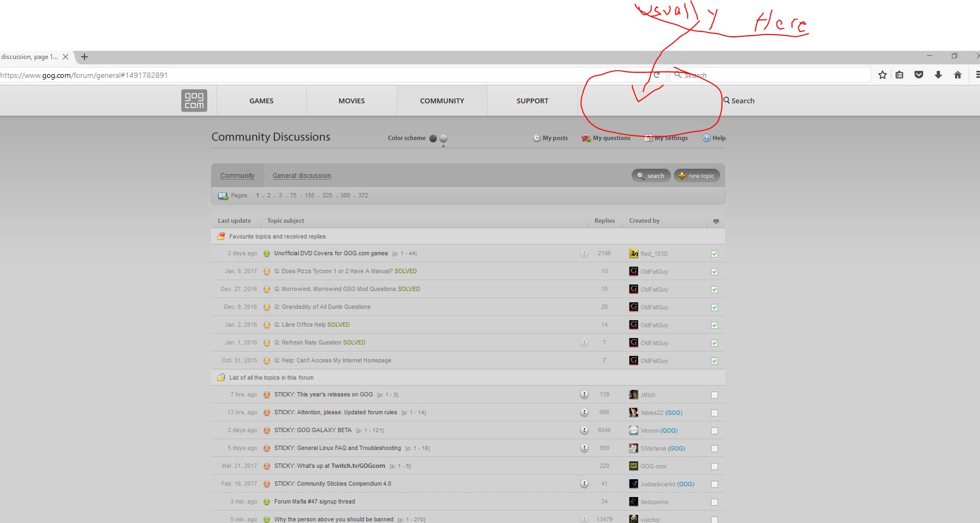Click Red_153D's avatar thumbnail
The image size is (980, 523).
[x=634, y=254]
